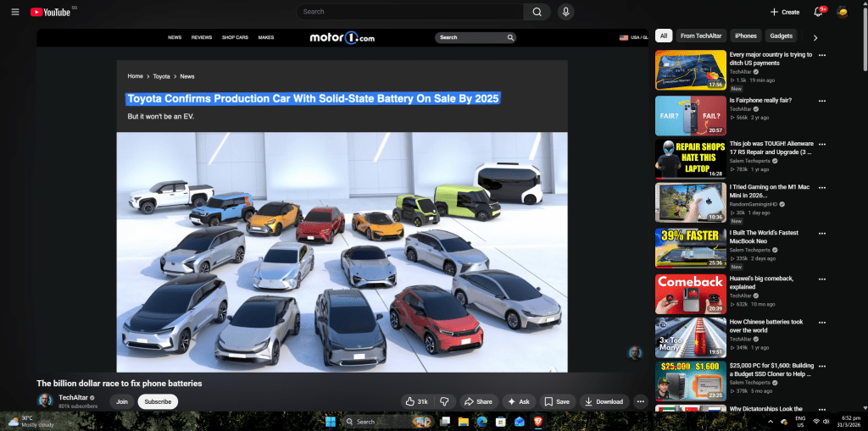Click the Join membership button

tap(122, 401)
